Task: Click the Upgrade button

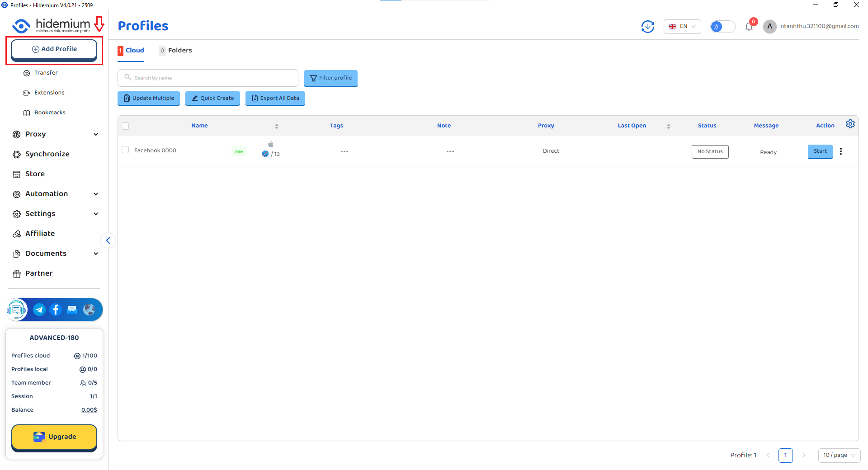Action: pyautogui.click(x=54, y=437)
